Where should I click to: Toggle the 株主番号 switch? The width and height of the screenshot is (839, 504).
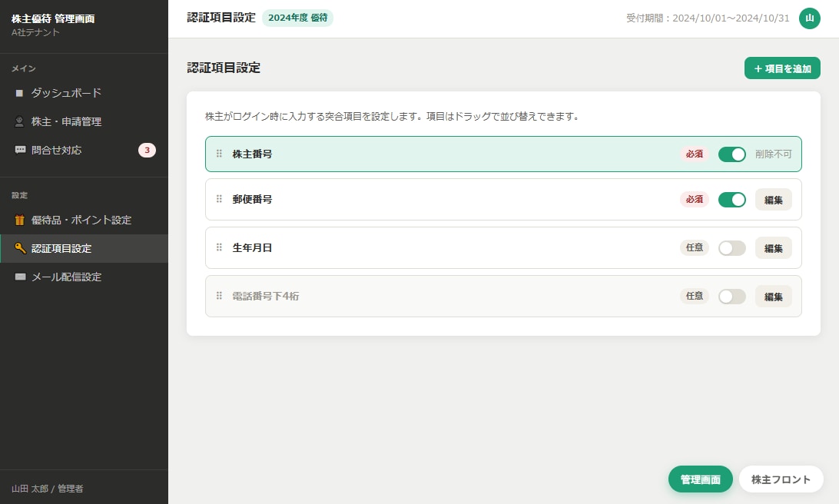click(732, 154)
